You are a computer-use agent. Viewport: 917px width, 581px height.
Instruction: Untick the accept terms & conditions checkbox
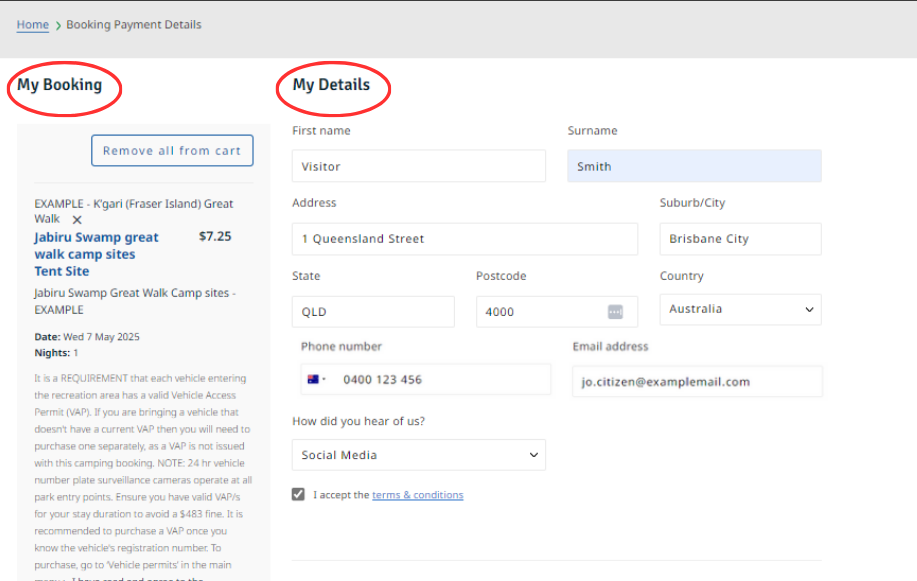coord(298,494)
